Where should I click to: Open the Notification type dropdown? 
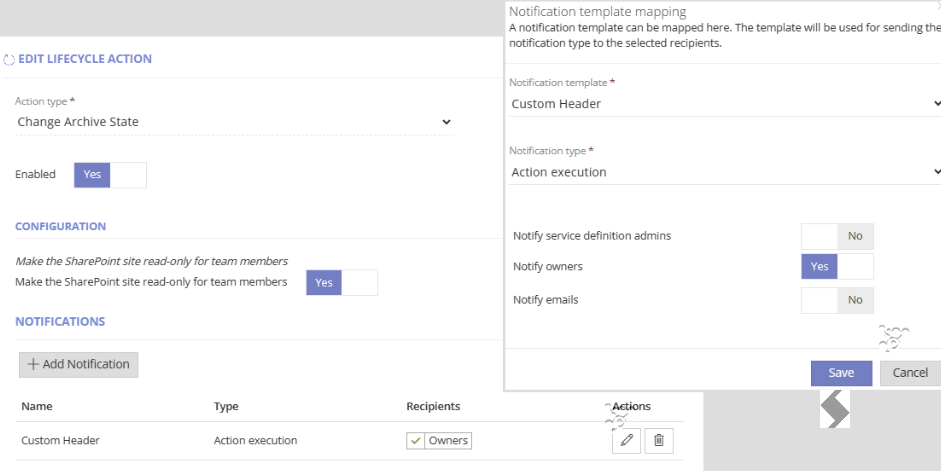(724, 172)
